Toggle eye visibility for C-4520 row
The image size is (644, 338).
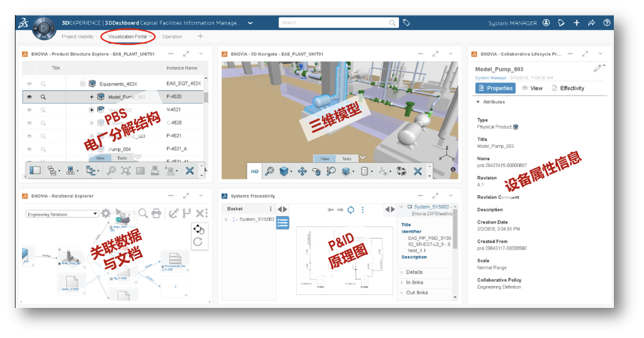(x=29, y=123)
